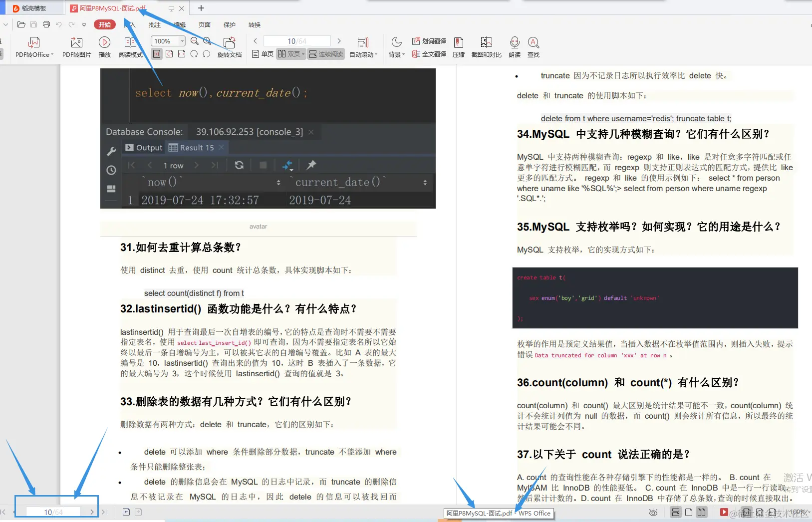Open the 批注 annotation tab

(155, 24)
